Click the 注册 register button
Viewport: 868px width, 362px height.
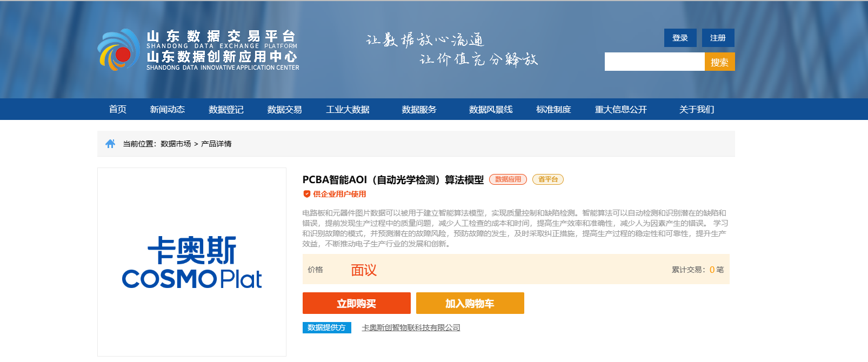[718, 38]
